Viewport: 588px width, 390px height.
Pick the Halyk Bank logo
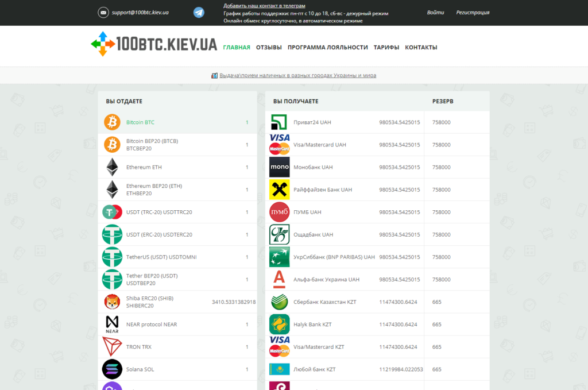[280, 325]
